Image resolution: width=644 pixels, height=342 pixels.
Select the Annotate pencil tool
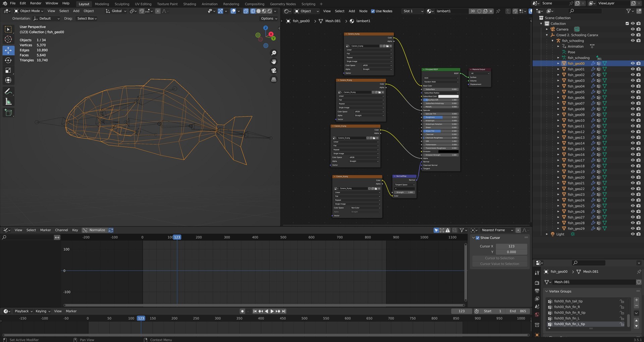pos(8,91)
